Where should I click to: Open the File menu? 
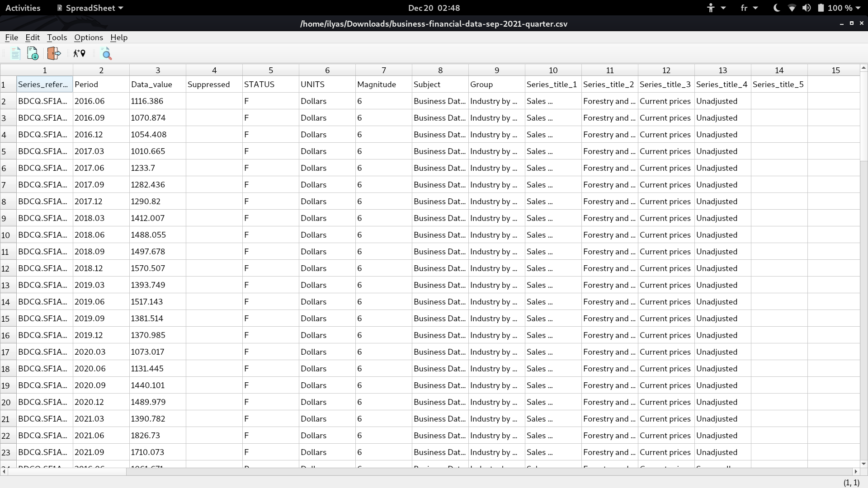(11, 38)
